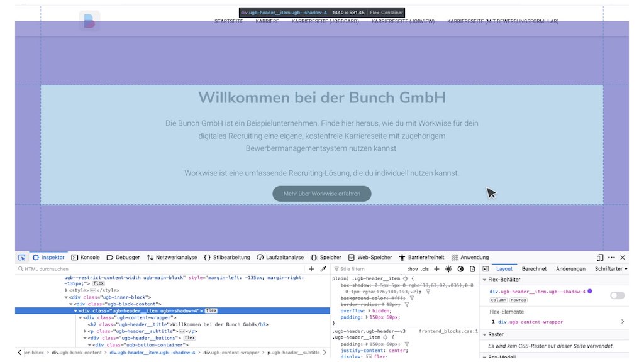Switch to the Layout tab
The image size is (644, 362).
(x=504, y=269)
